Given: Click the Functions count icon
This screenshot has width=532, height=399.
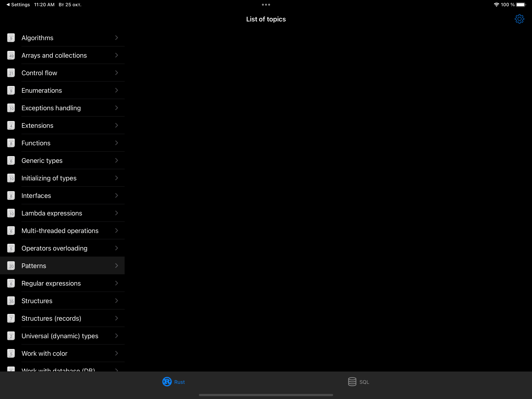Looking at the screenshot, I should coord(11,143).
